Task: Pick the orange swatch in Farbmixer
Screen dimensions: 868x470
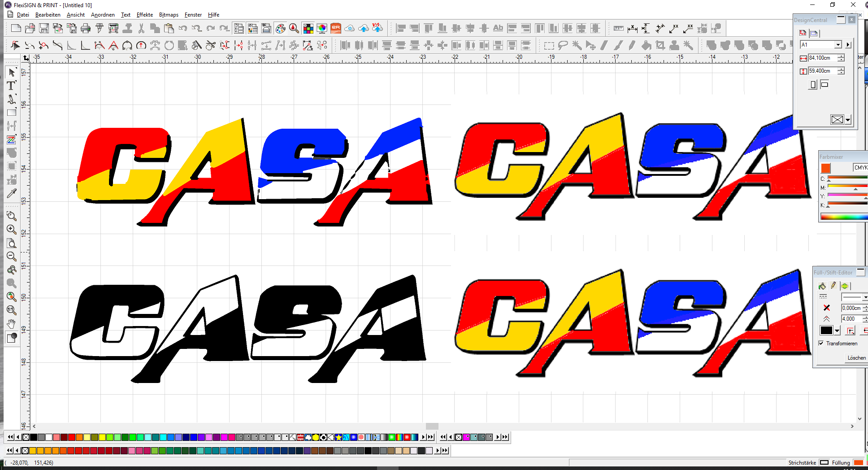Action: click(x=825, y=168)
